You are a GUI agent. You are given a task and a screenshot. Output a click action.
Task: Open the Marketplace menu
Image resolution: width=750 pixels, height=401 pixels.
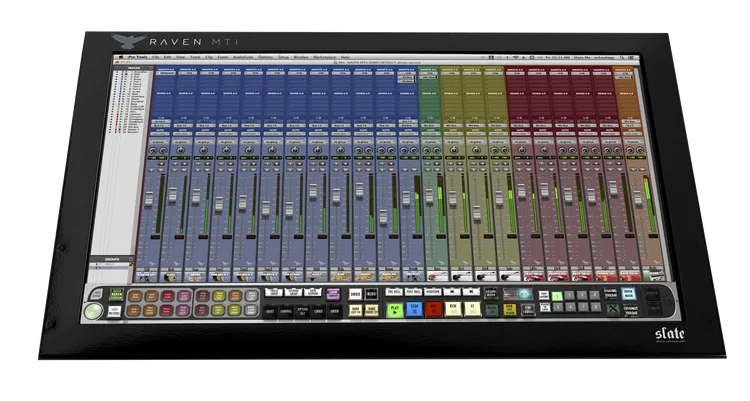tap(324, 57)
